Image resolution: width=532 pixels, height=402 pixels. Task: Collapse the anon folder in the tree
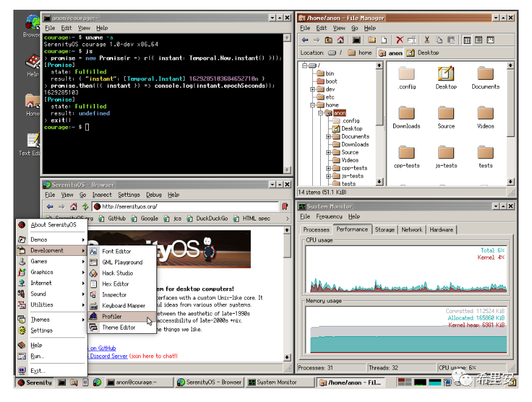click(320, 113)
